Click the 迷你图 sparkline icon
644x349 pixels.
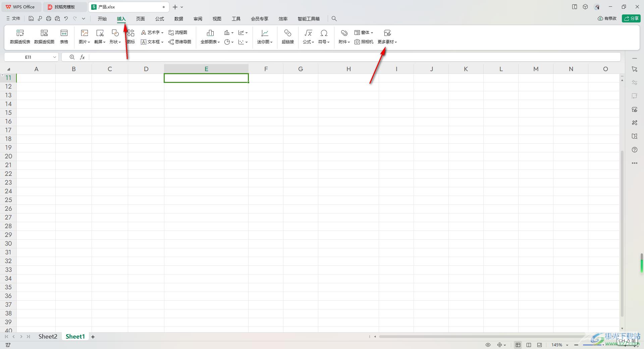[x=265, y=33]
